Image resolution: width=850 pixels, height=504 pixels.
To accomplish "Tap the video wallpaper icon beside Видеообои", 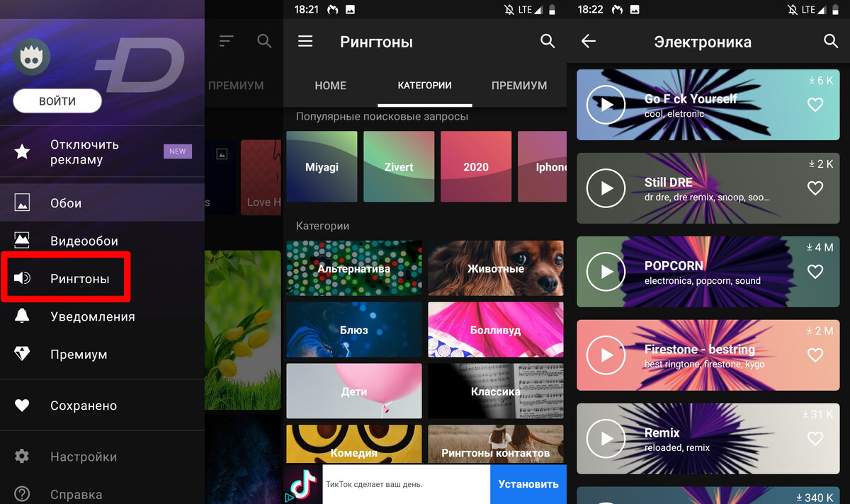I will click(23, 241).
